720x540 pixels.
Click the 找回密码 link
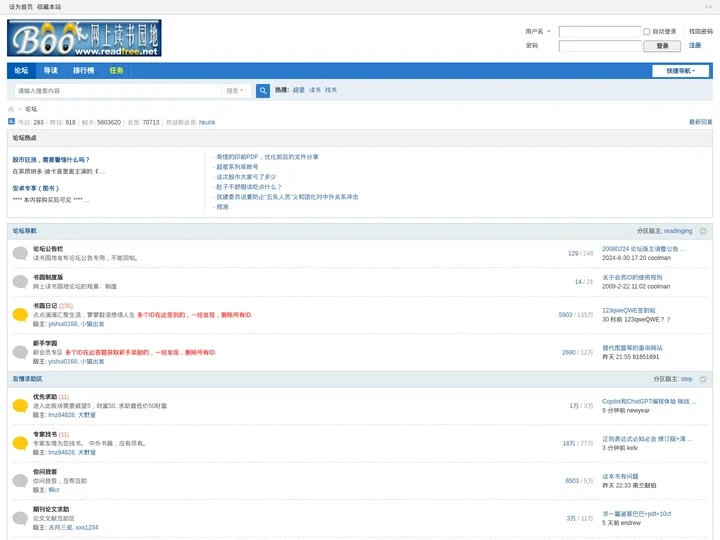701,31
